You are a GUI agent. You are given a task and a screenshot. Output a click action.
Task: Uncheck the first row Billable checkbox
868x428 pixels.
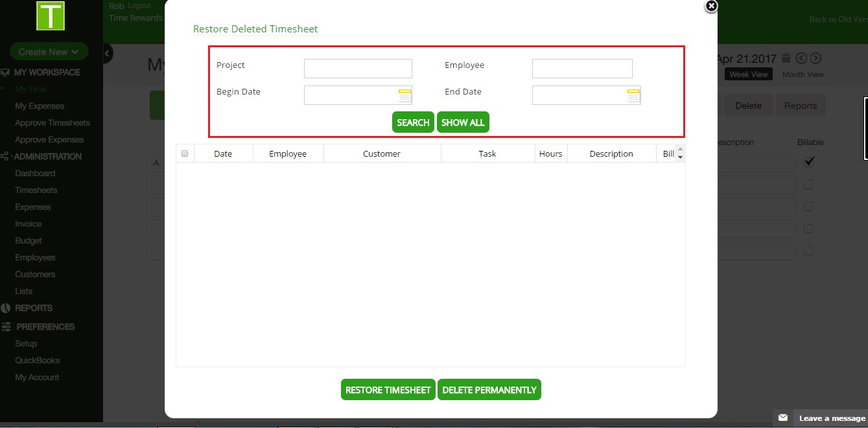click(809, 162)
